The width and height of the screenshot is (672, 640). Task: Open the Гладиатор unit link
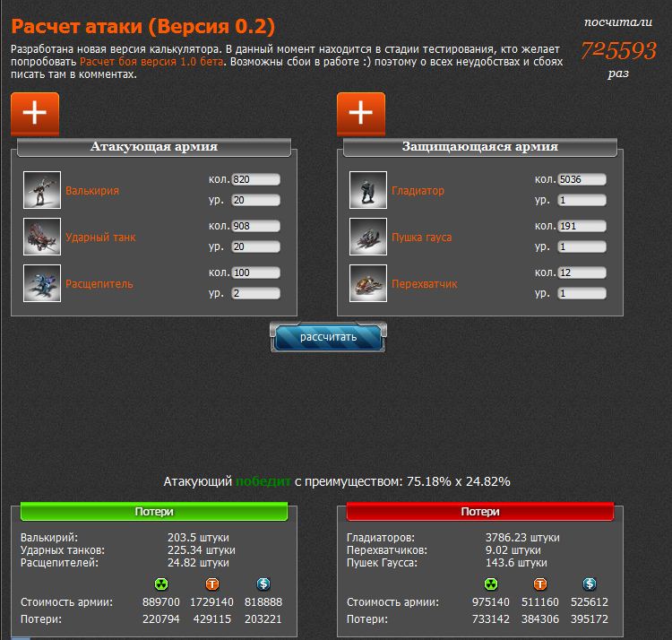(418, 191)
